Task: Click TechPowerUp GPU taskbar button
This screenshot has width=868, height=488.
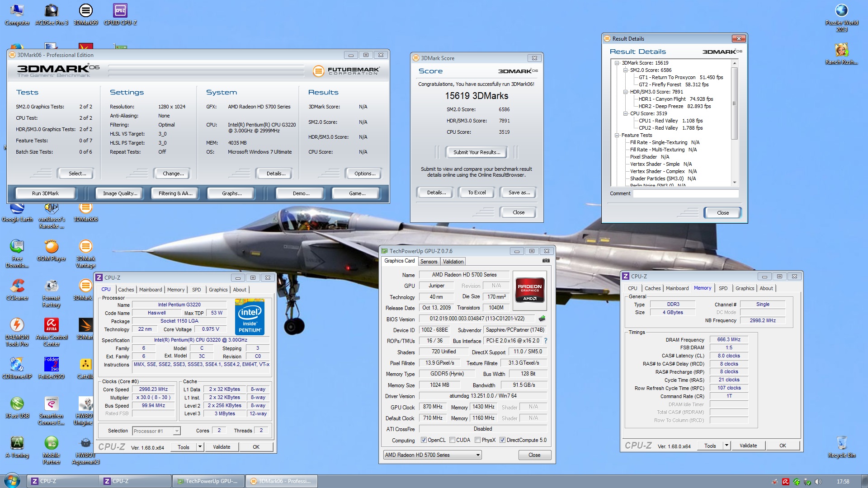Action: click(209, 481)
